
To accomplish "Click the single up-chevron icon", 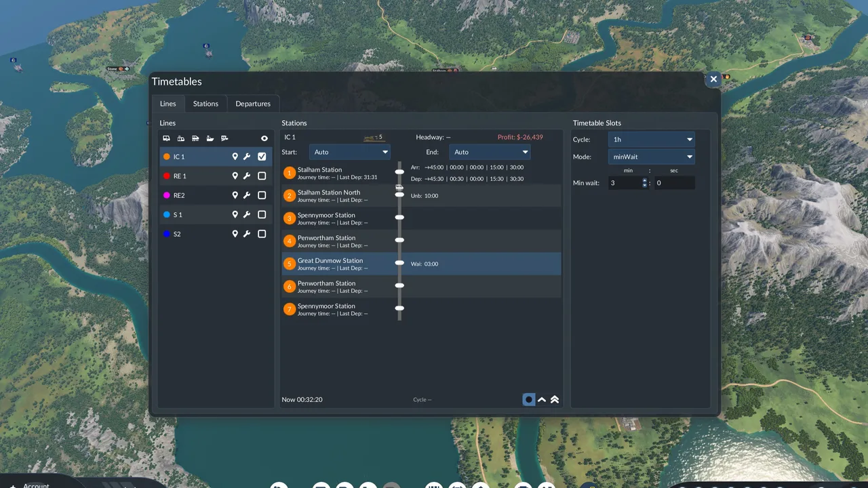I will (x=542, y=399).
